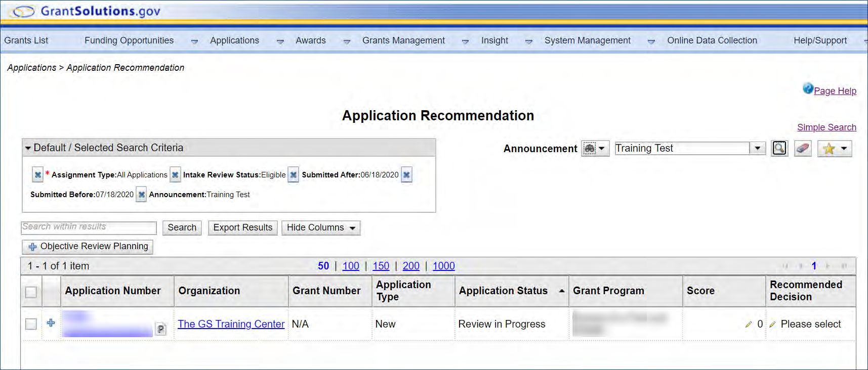Open The GS Training Center link
The height and width of the screenshot is (370, 868).
click(x=231, y=324)
